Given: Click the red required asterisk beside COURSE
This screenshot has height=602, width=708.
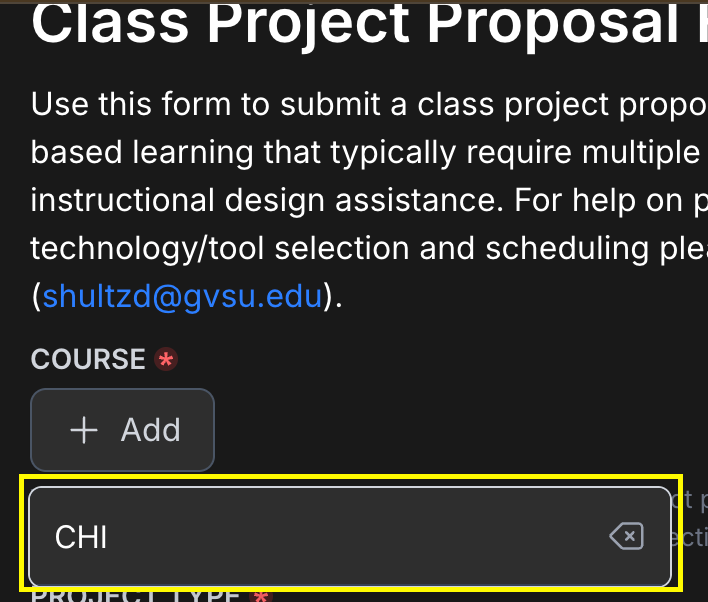Looking at the screenshot, I should [x=166, y=359].
